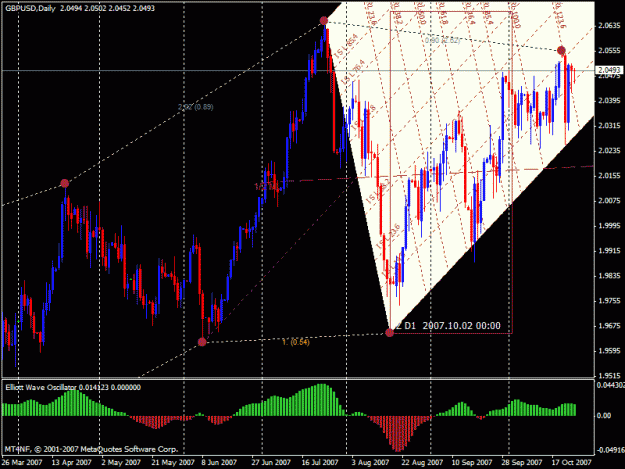Click the 8 Jun 2007 date label
625x469 pixels.
(219, 463)
